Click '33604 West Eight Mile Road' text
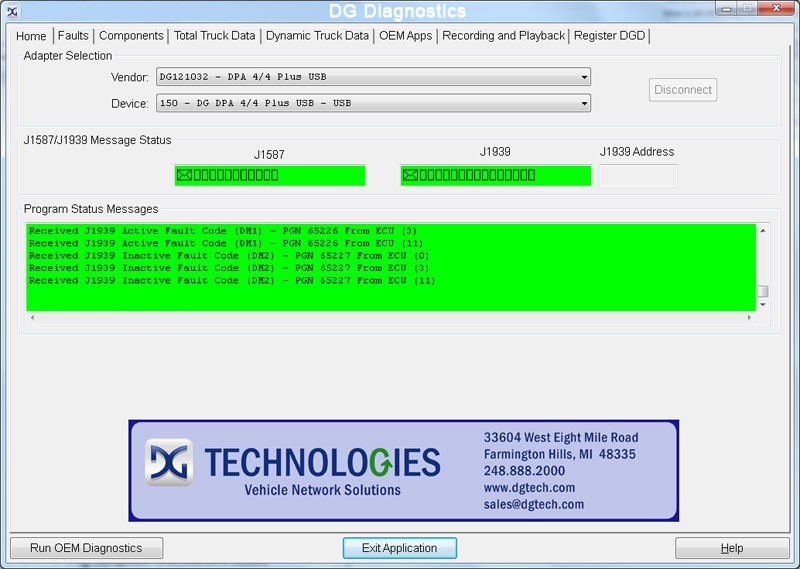 561,437
